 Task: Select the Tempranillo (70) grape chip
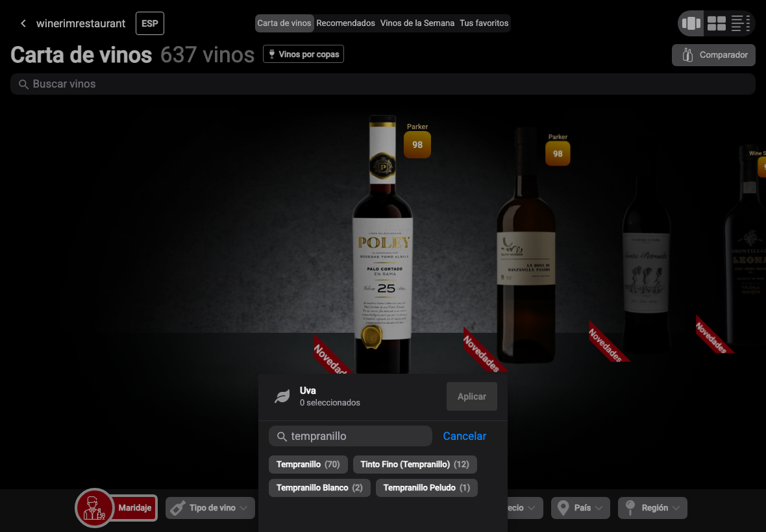(x=308, y=465)
